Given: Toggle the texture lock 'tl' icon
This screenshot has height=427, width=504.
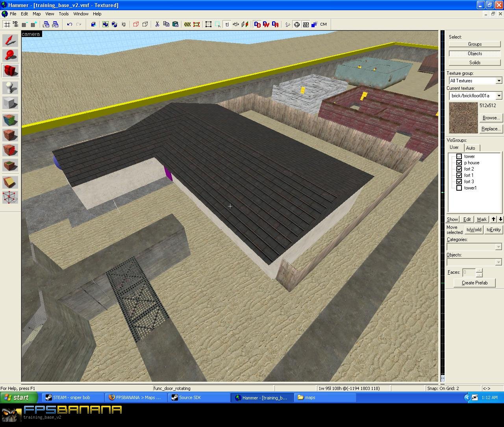Looking at the screenshot, I should (x=227, y=24).
